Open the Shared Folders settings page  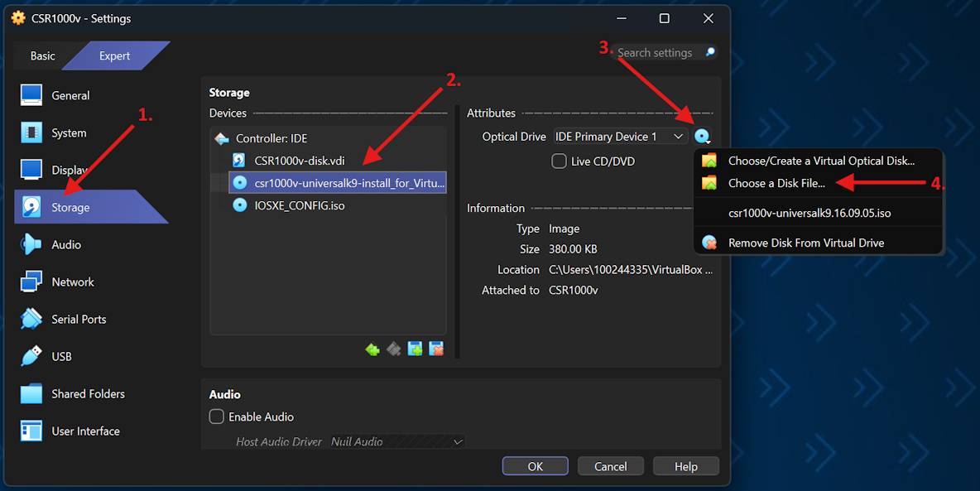click(88, 393)
